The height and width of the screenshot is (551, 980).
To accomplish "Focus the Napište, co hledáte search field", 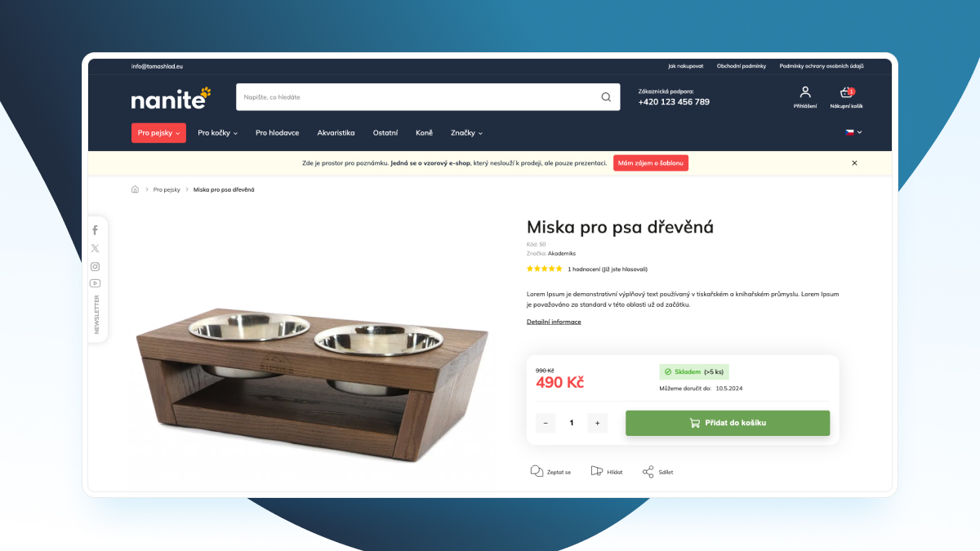I will pos(416,97).
